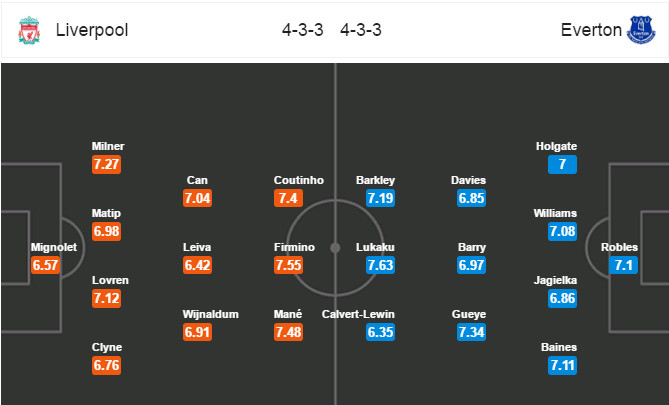Click the Holgate player name
Viewport: 669px width, 405px height.
click(x=557, y=146)
